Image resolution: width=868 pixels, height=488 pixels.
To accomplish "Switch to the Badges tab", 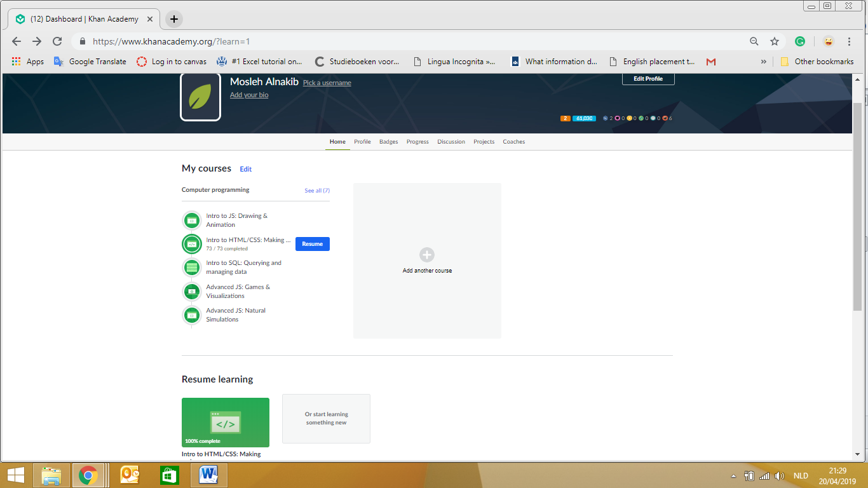I will (389, 142).
